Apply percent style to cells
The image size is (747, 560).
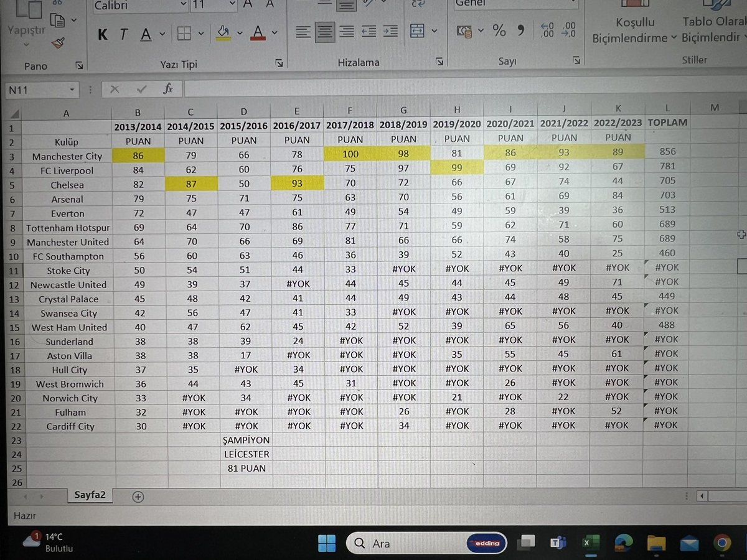[499, 30]
